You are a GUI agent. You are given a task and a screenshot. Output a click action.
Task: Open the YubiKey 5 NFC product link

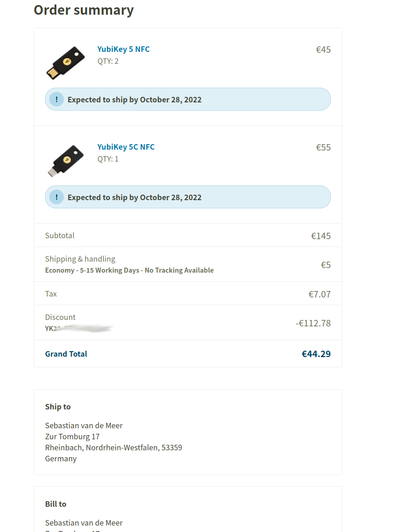click(123, 49)
